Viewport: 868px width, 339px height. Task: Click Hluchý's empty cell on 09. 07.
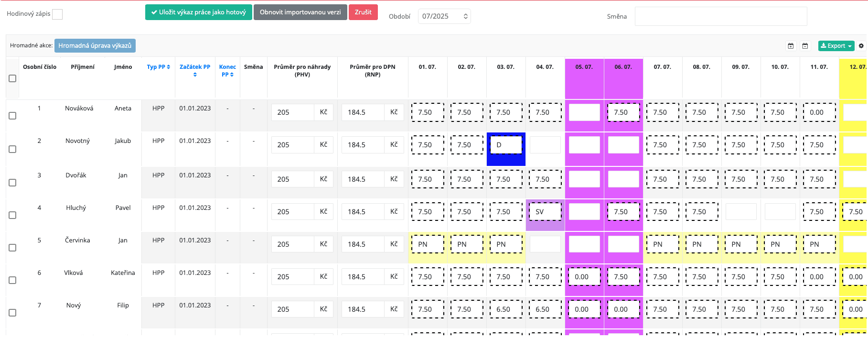click(x=741, y=212)
